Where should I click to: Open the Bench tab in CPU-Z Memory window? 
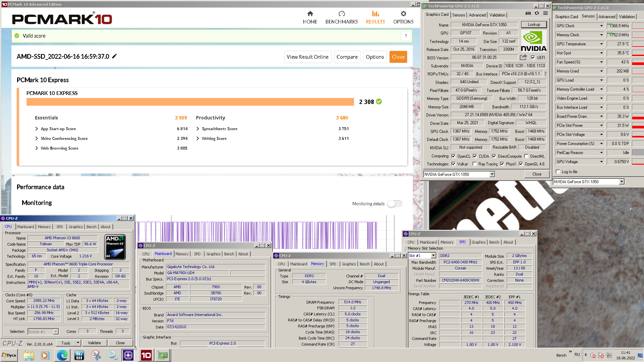point(364,264)
